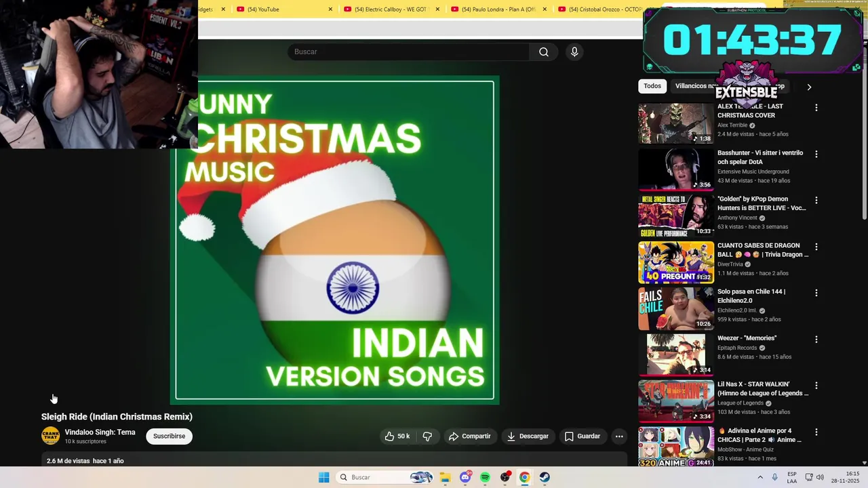Close the Paulo Londra browser tab
This screenshot has height=488, width=868.
pos(545,9)
